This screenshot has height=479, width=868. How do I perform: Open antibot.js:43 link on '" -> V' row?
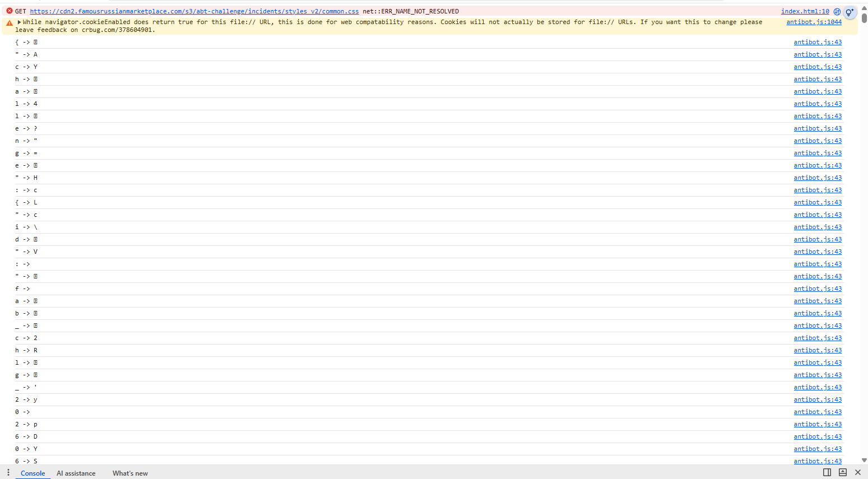[818, 252]
